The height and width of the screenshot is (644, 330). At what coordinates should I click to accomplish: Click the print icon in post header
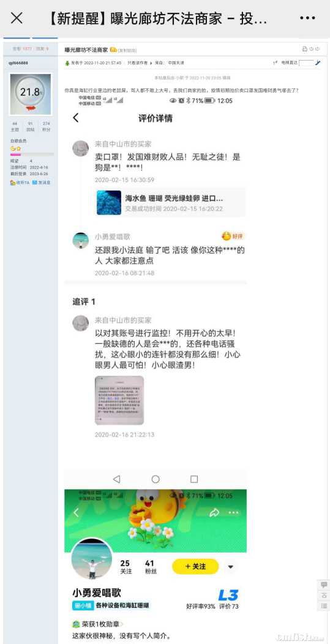pyautogui.click(x=304, y=49)
